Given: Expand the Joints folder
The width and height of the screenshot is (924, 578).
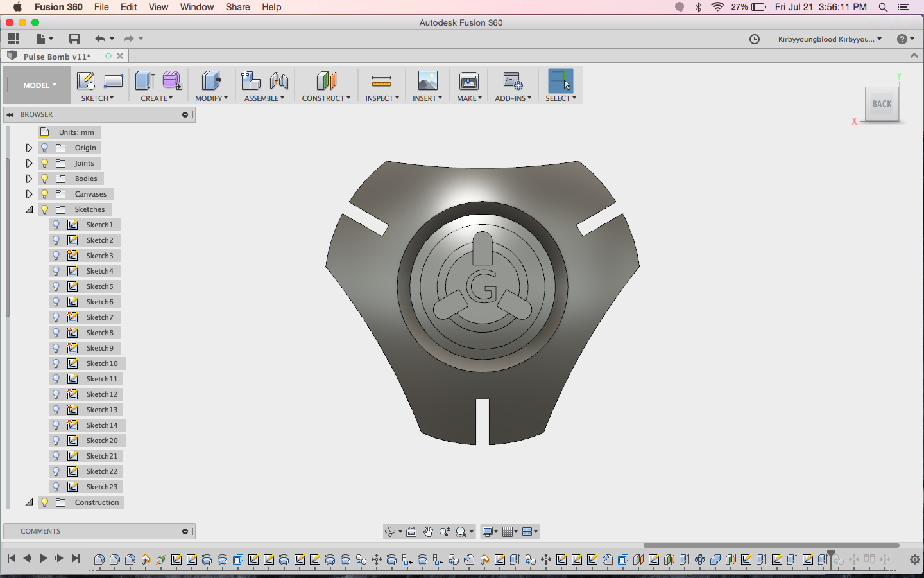Looking at the screenshot, I should pyautogui.click(x=29, y=163).
